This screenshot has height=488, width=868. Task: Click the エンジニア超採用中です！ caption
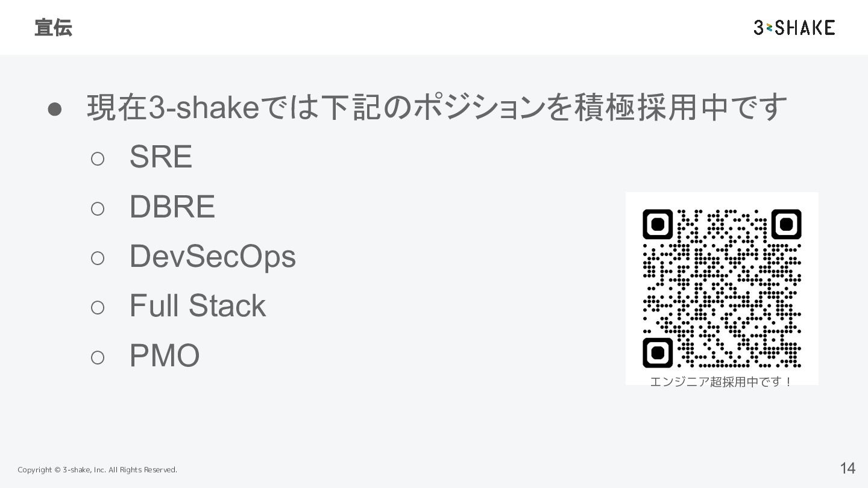[722, 382]
